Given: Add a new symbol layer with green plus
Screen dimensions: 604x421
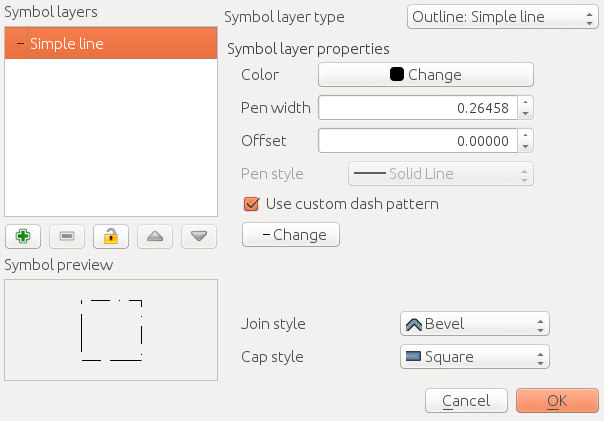Looking at the screenshot, I should (23, 236).
